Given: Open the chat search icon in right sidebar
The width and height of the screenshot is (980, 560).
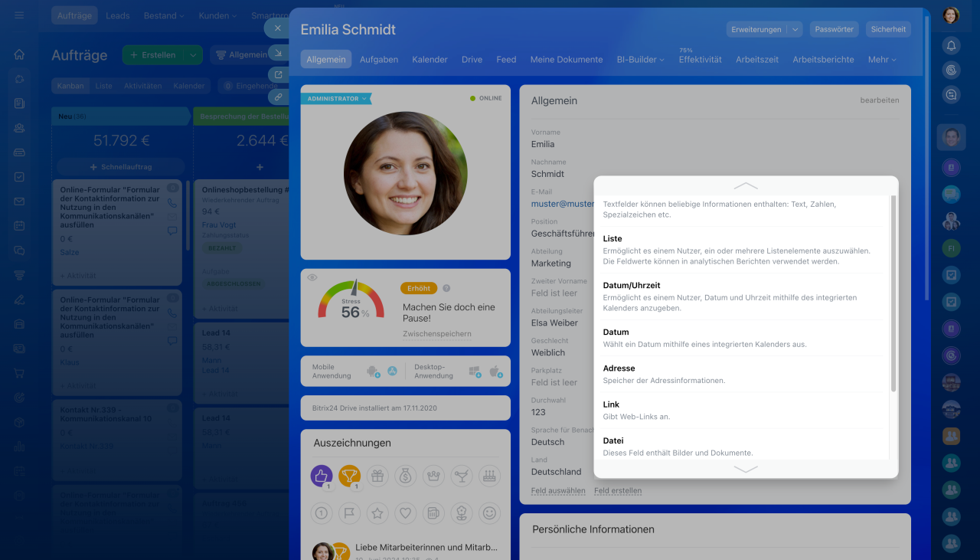Looking at the screenshot, I should (951, 95).
